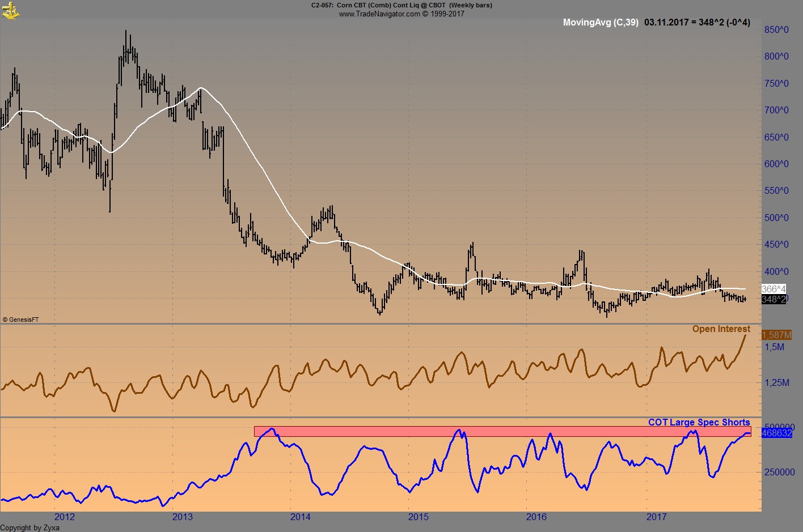
Task: Click the gold sextant application icon
Action: (11, 10)
